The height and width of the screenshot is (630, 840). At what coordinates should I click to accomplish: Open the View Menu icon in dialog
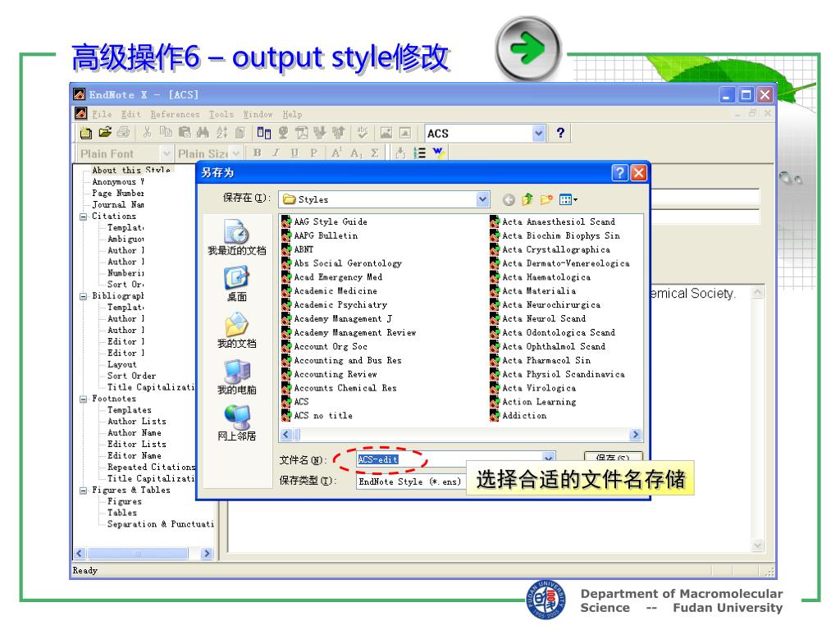pos(568,200)
